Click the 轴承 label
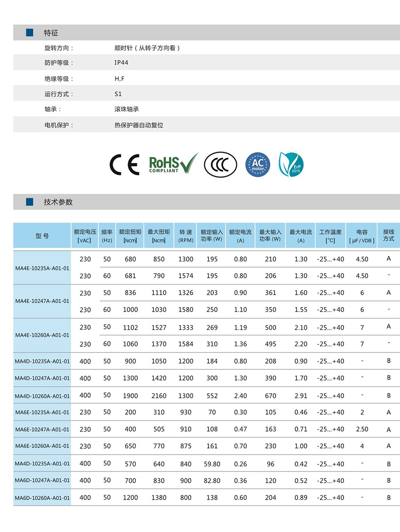The height and width of the screenshot is (532, 400). coord(53,109)
